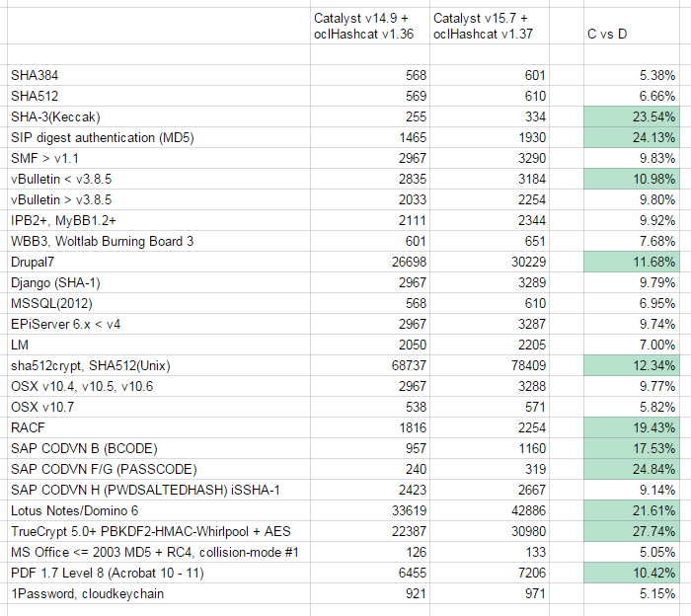This screenshot has height=616, width=691.
Task: Select the Catalyst v14.9 + oclHashcat v1.36 header
Action: 370,26
